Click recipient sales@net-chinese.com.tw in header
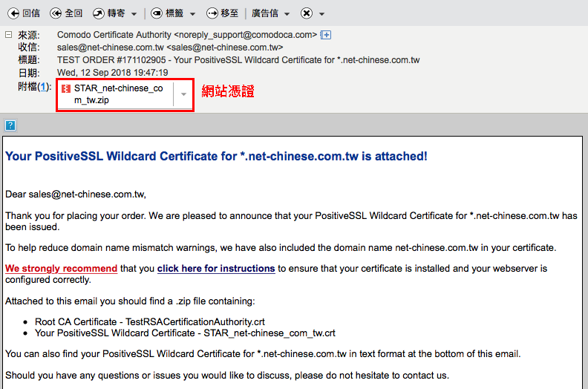Viewport: 588px width, 389px height. [170, 48]
